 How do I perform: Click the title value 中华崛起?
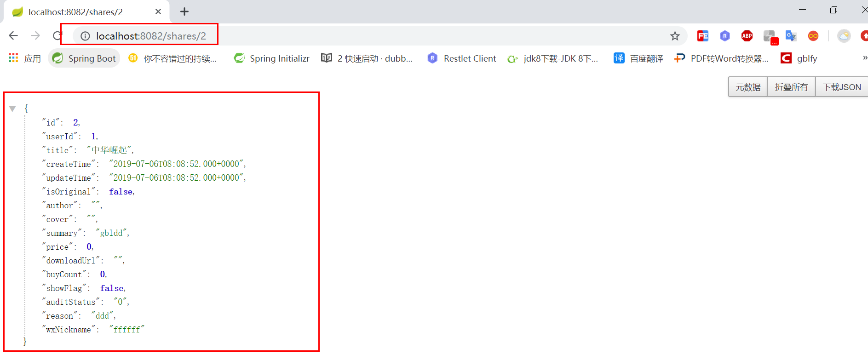tap(109, 150)
